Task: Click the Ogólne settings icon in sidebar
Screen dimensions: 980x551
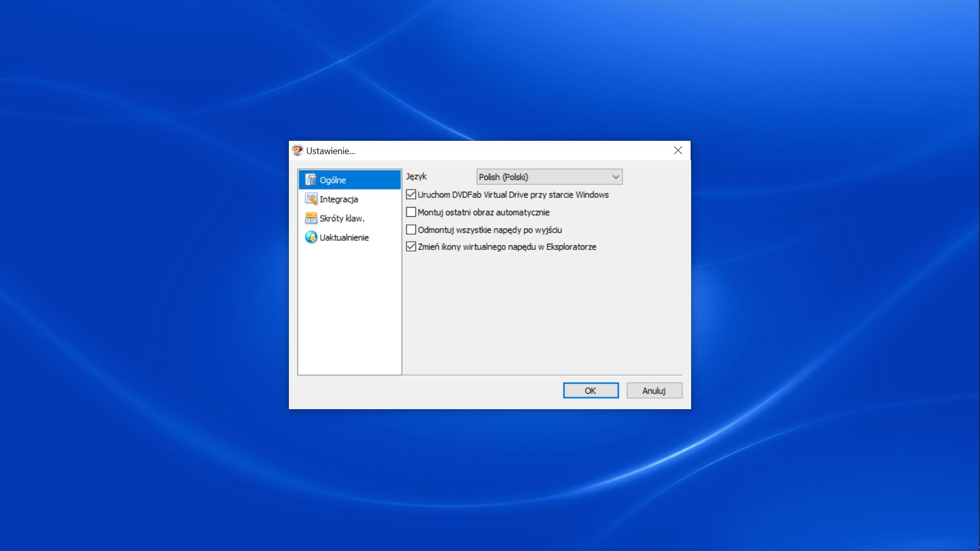Action: [x=310, y=180]
